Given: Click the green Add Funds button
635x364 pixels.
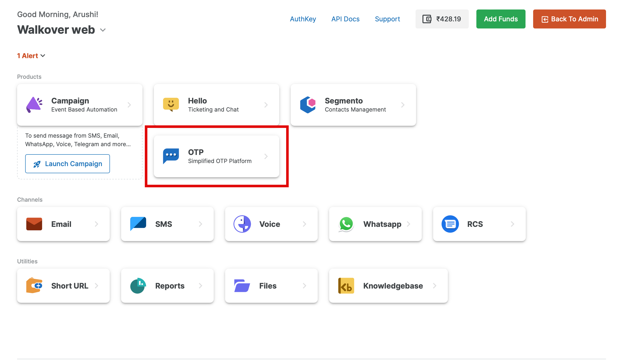Looking at the screenshot, I should point(501,19).
